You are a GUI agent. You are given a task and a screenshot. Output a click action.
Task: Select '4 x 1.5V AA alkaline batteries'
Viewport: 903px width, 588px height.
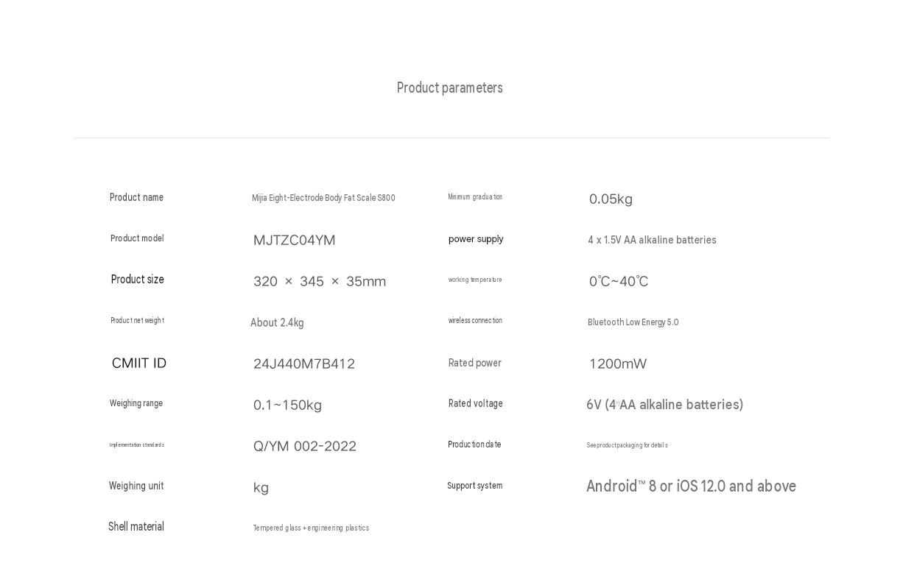pyautogui.click(x=652, y=240)
